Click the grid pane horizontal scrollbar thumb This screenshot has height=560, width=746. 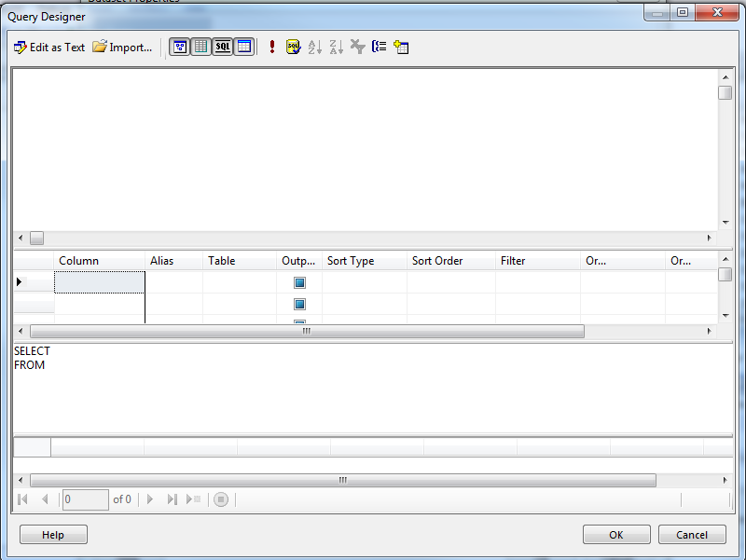click(x=307, y=331)
